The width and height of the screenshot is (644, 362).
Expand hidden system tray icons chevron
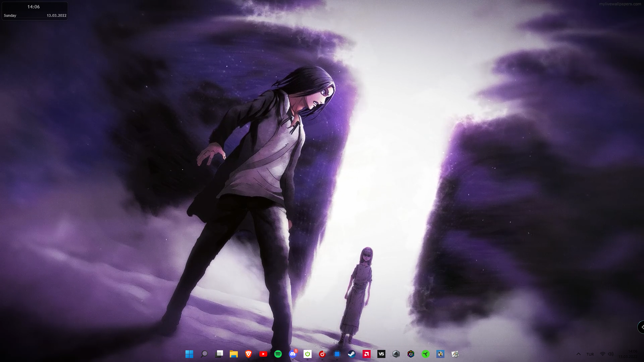coord(579,354)
